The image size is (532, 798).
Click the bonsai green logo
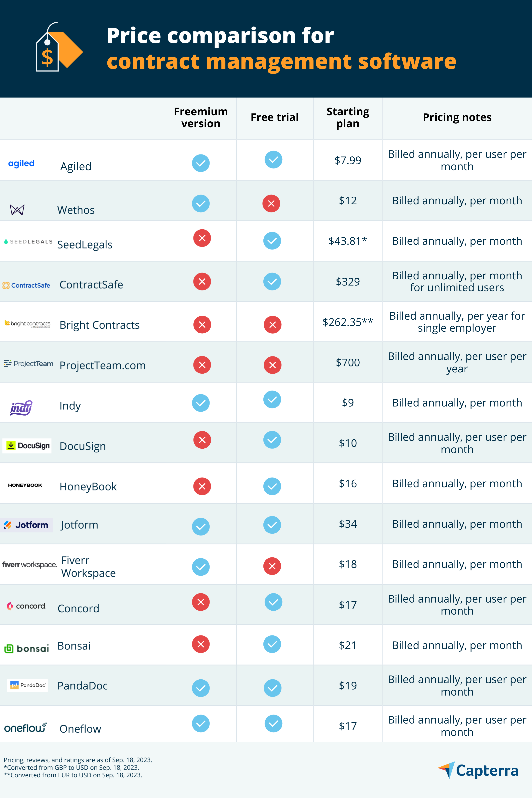(x=26, y=649)
